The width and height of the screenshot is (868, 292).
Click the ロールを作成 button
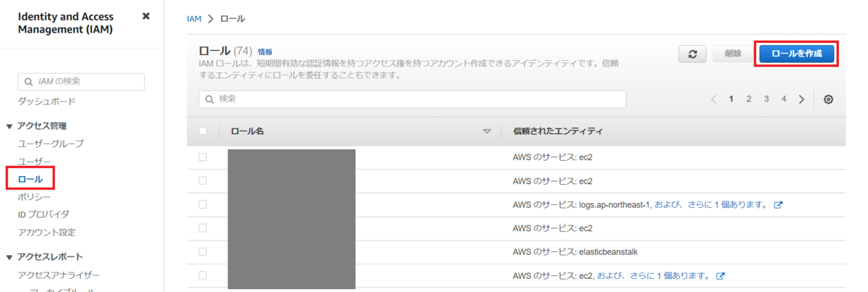point(797,54)
